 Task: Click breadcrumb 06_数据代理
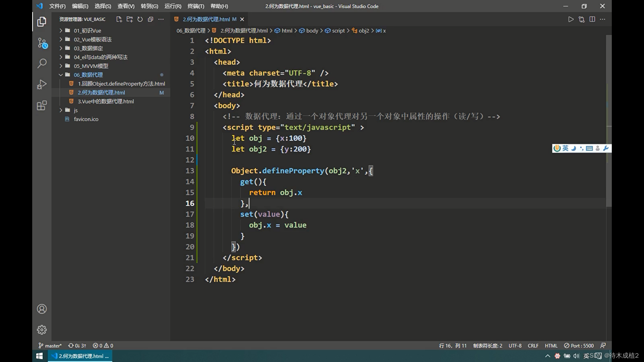point(191,31)
